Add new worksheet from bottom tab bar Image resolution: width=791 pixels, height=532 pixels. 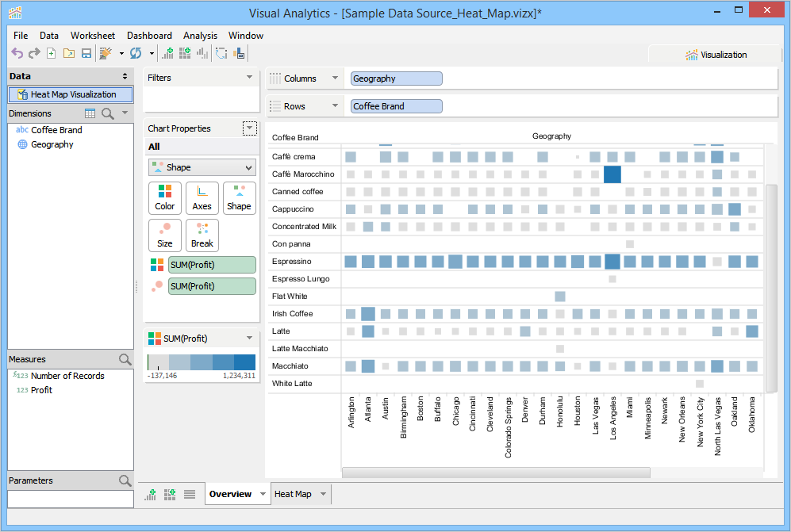[150, 494]
